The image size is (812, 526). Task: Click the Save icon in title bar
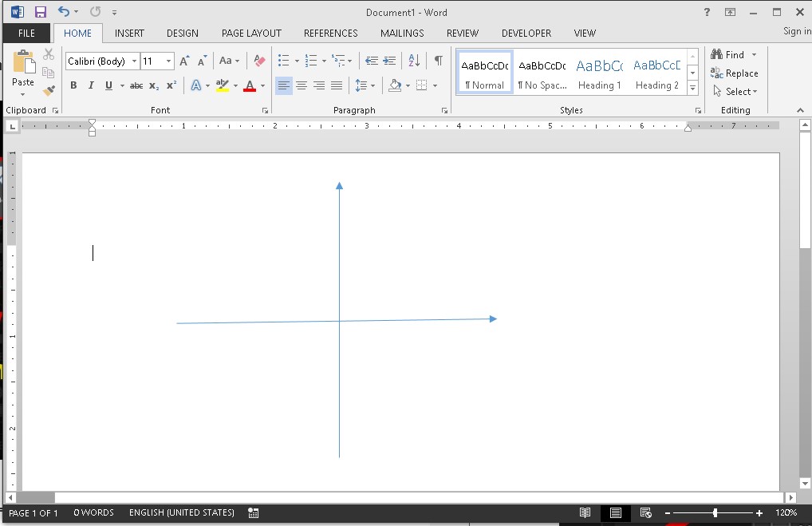(x=40, y=12)
